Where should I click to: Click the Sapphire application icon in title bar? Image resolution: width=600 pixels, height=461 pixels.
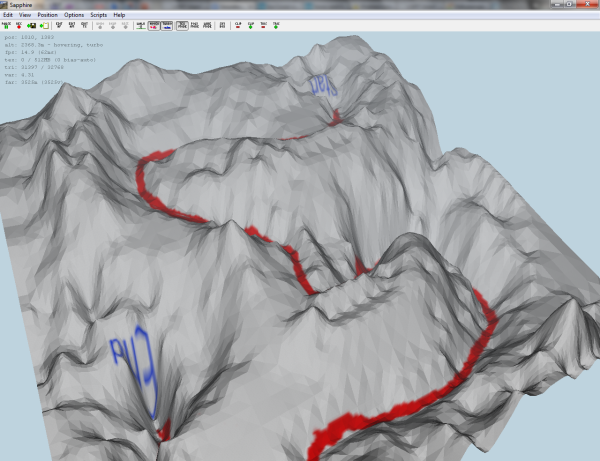click(x=6, y=5)
